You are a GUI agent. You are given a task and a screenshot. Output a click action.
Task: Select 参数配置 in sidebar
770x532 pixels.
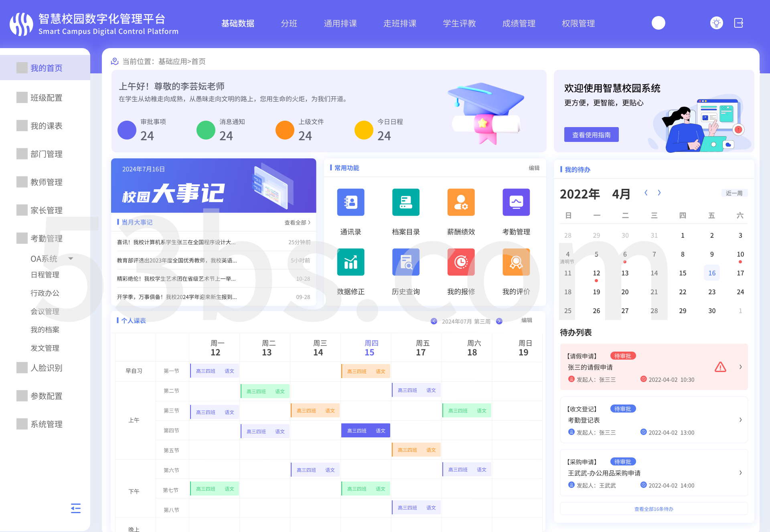(x=47, y=396)
